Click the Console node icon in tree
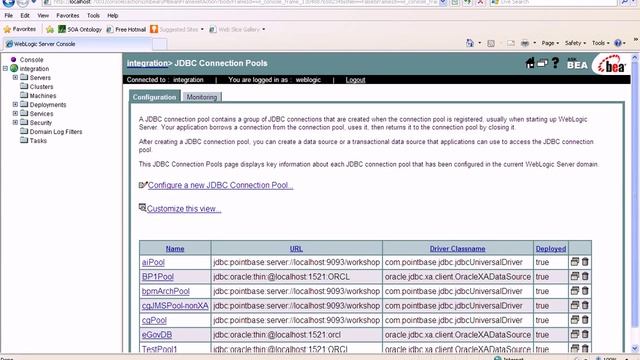This screenshot has width=640, height=360. (x=13, y=60)
